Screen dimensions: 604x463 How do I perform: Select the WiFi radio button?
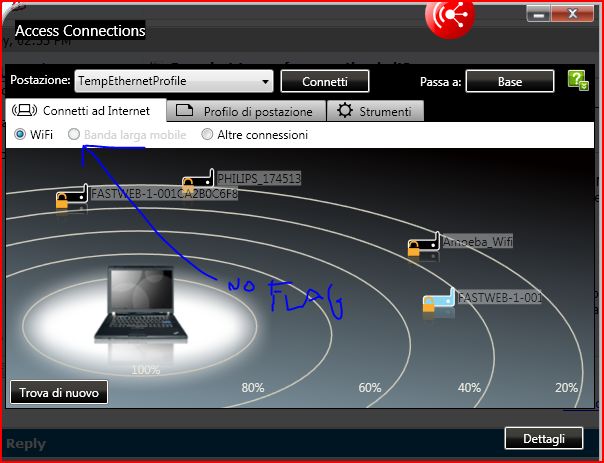20,134
